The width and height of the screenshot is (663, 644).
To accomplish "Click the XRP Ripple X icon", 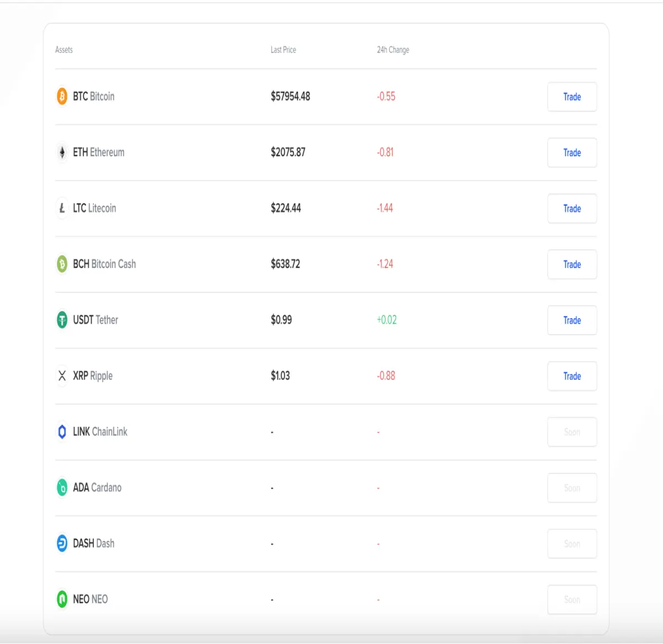I will coord(62,376).
